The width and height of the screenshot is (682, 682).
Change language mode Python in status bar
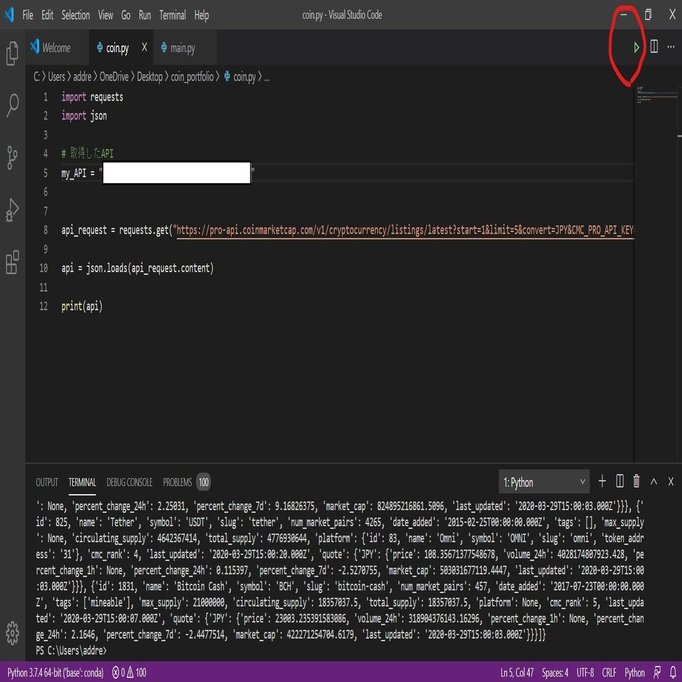[635, 673]
